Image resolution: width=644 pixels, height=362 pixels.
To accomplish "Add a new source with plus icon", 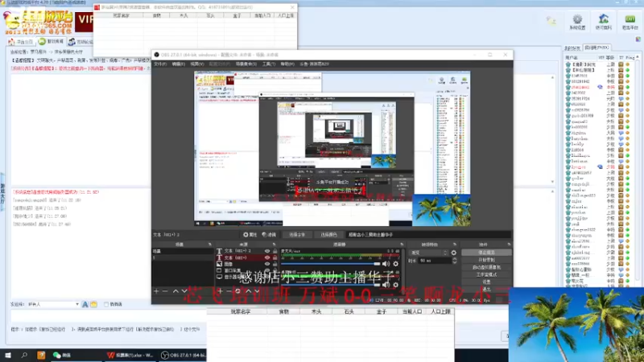I will [x=220, y=291].
